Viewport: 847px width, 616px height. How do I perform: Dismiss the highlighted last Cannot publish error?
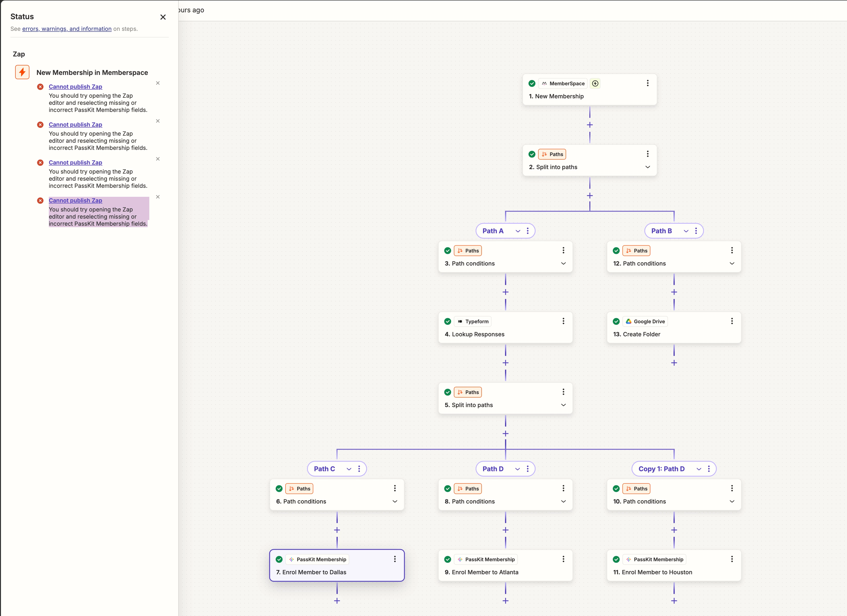158,197
